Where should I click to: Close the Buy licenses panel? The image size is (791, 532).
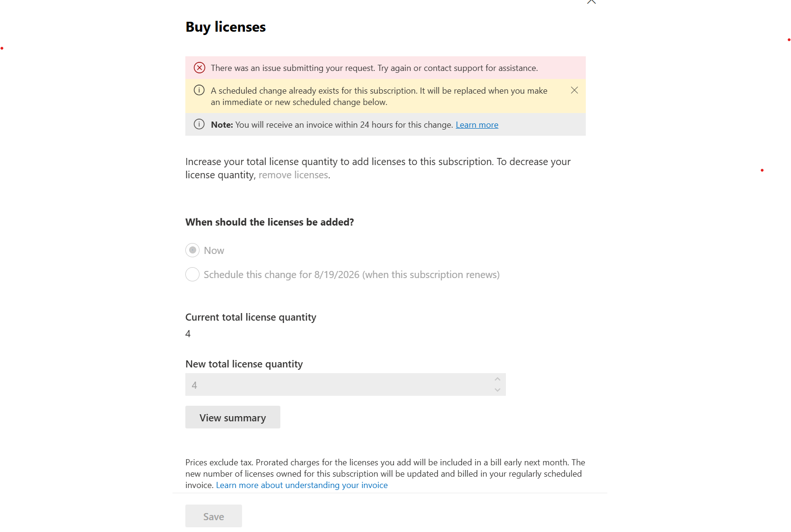[x=591, y=1]
